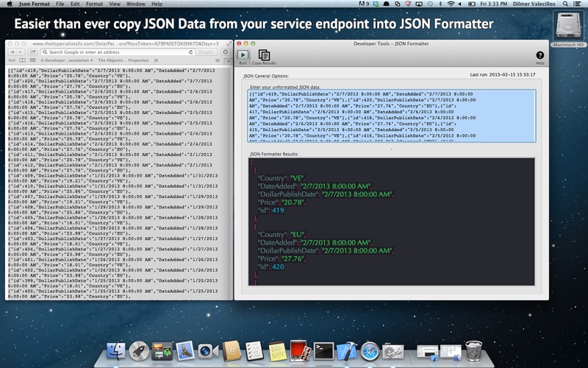Image resolution: width=588 pixels, height=368 pixels.
Task: Click 'Last run: 2013-02-15 15:33:17' text
Action: coord(503,75)
